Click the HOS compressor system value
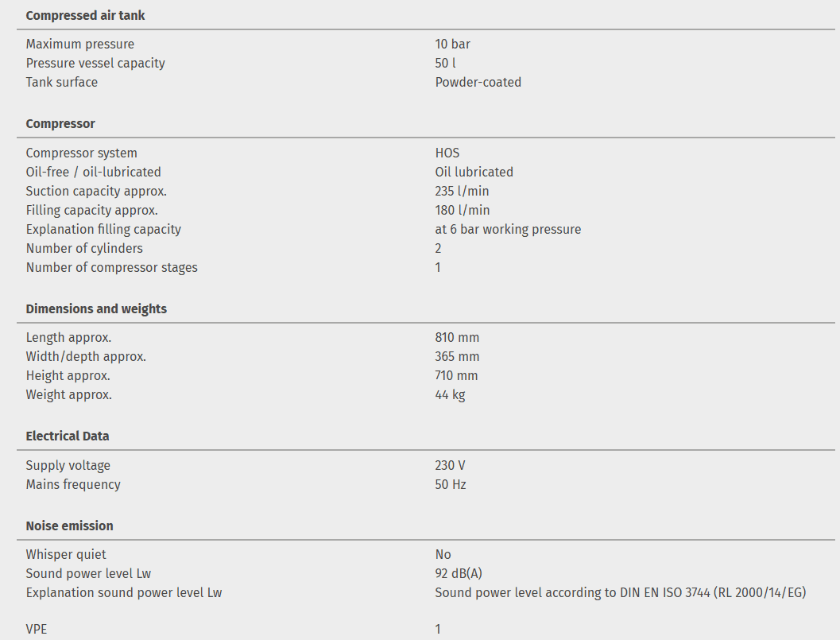 click(447, 153)
